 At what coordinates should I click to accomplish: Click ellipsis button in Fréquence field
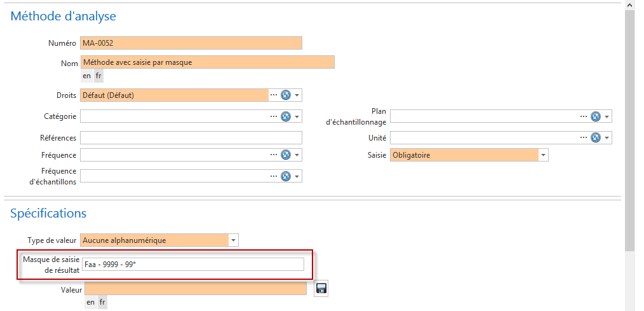(x=274, y=155)
